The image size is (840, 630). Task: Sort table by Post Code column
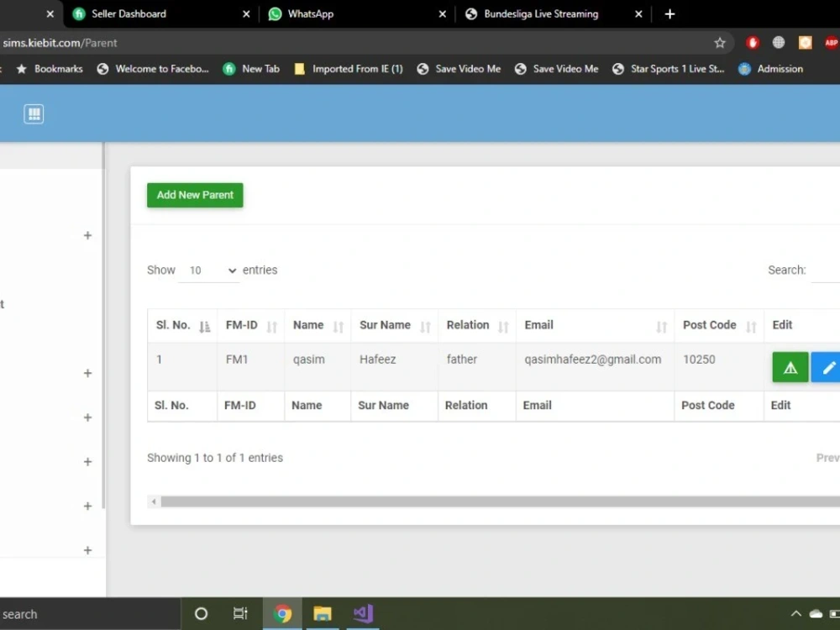[x=719, y=326]
